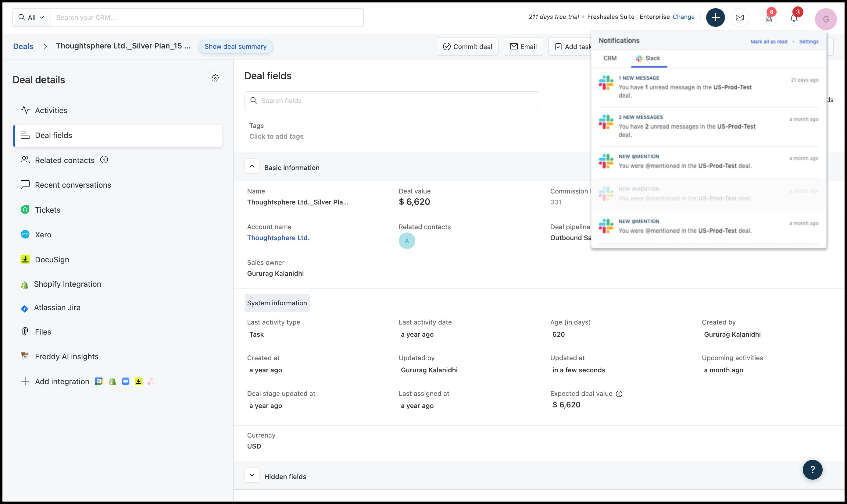Open Thoughtsphere Ltd. account link
This screenshot has width=847, height=504.
click(x=278, y=238)
